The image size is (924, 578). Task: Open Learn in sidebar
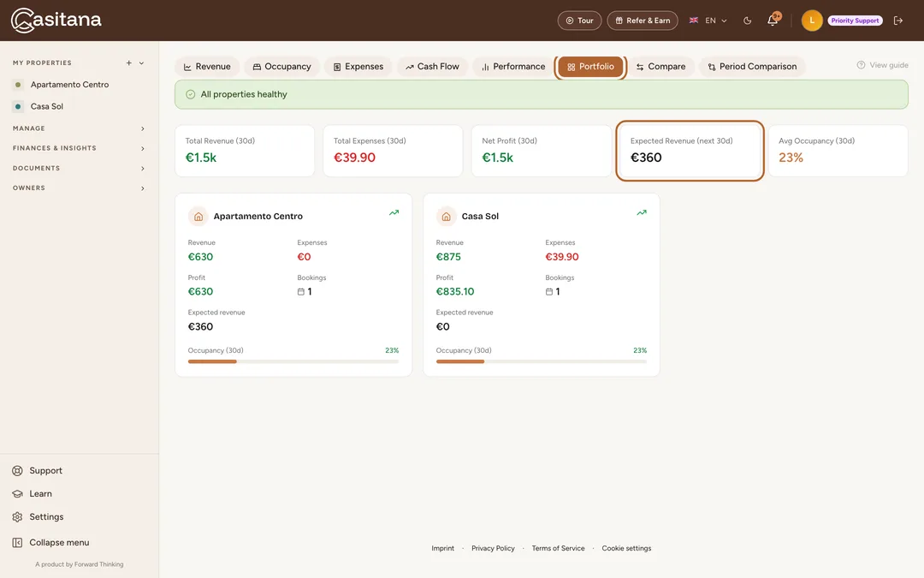tap(40, 494)
